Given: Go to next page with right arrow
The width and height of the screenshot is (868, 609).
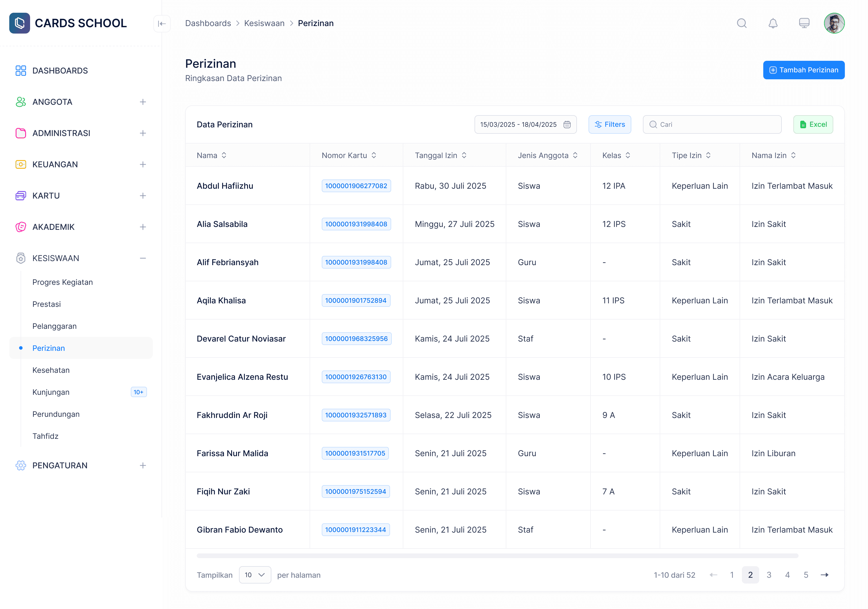Looking at the screenshot, I should click(824, 575).
